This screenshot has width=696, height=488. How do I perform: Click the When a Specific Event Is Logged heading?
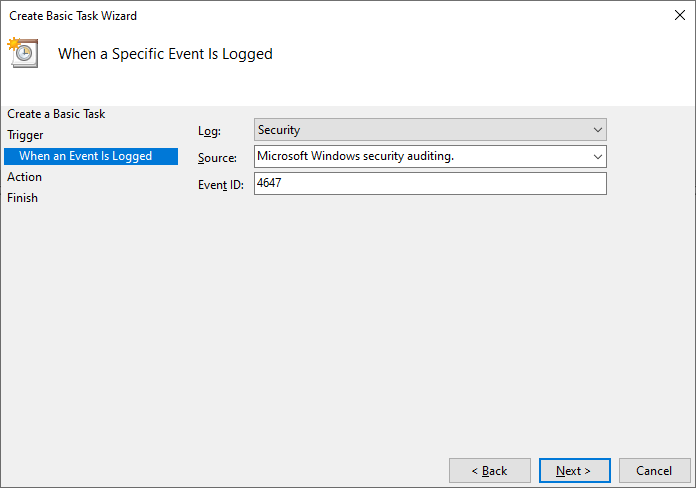pyautogui.click(x=165, y=54)
